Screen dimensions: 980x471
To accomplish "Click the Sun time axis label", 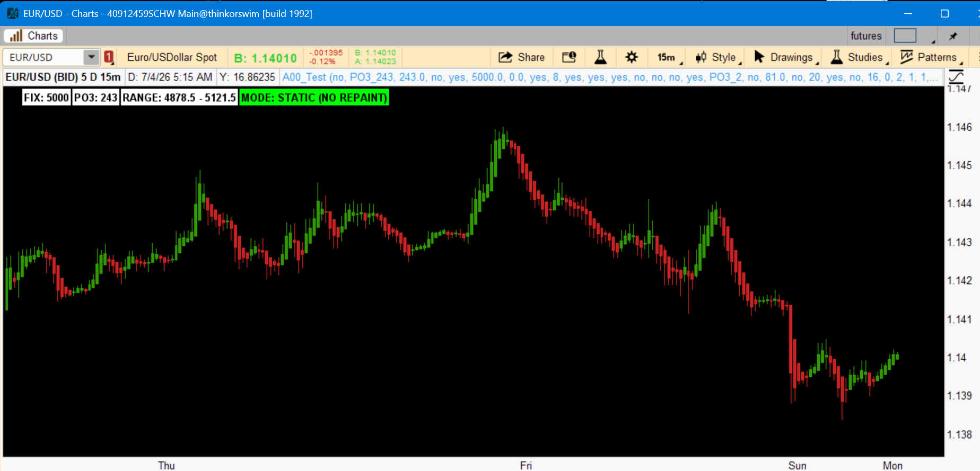I will pos(797,465).
